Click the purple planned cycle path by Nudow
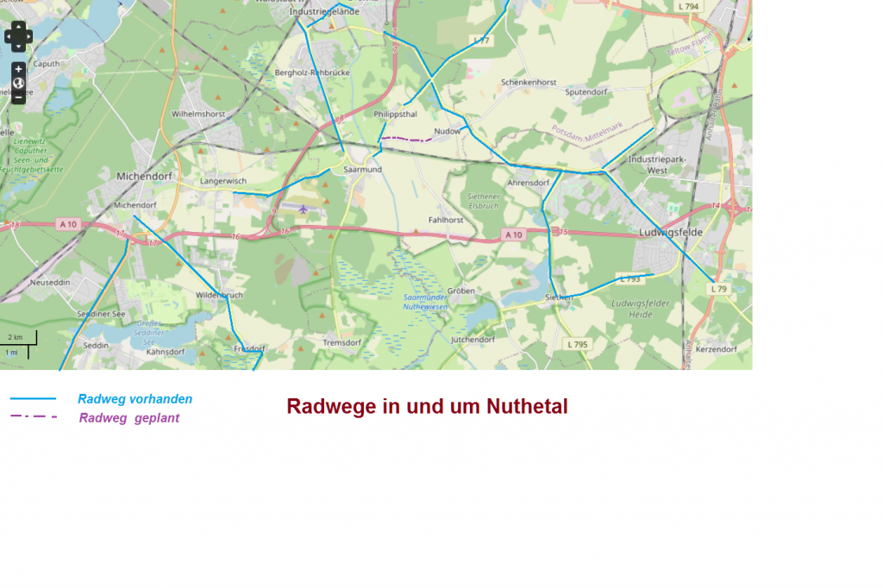 click(407, 138)
